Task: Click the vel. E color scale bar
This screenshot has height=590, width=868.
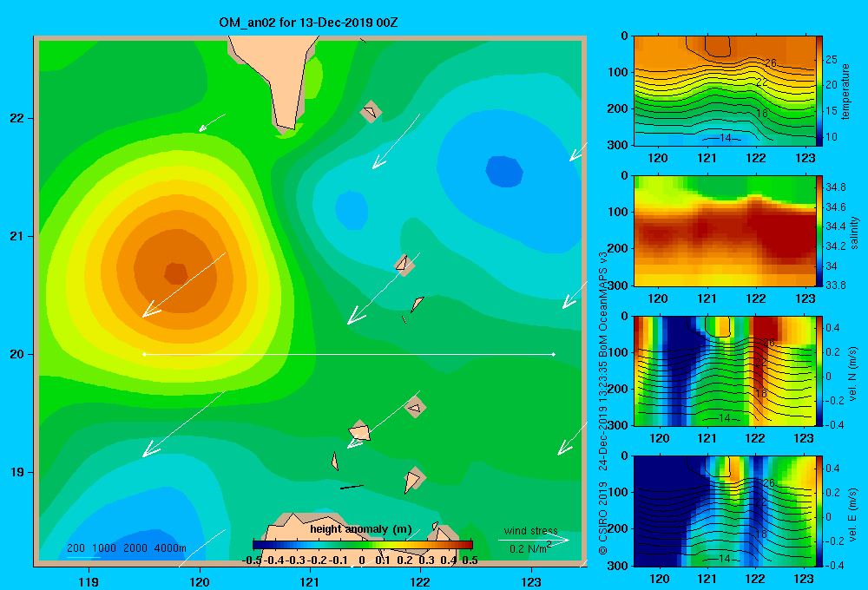Action: click(819, 511)
